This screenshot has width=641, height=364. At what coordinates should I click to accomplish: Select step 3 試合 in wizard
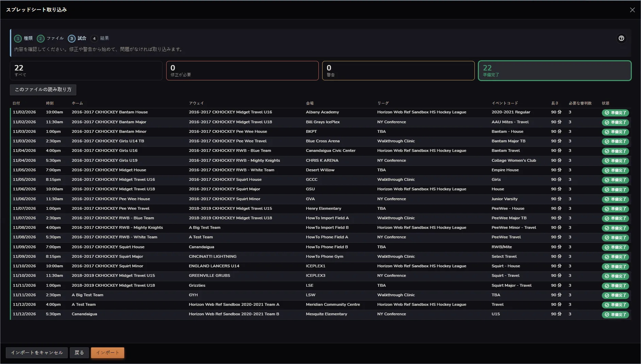pyautogui.click(x=77, y=38)
